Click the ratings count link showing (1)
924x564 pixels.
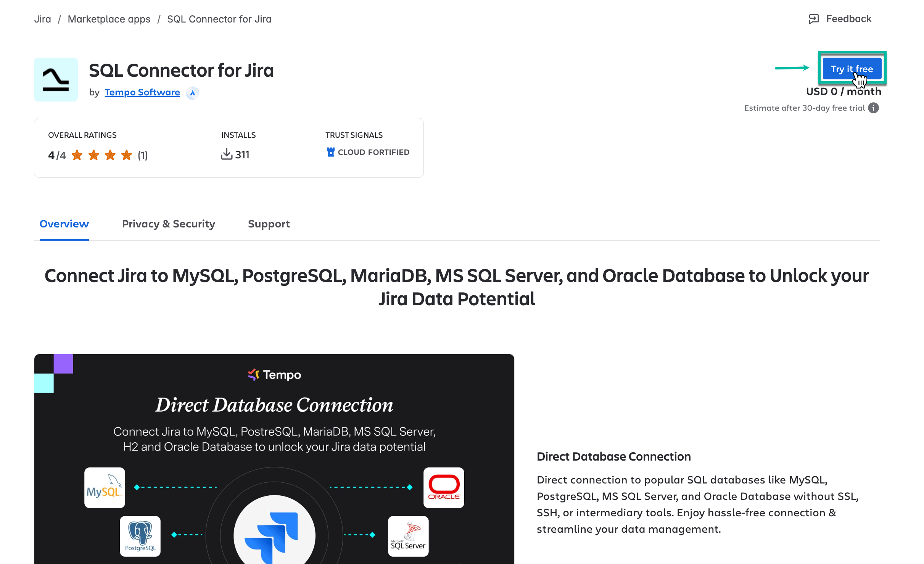[x=142, y=155]
